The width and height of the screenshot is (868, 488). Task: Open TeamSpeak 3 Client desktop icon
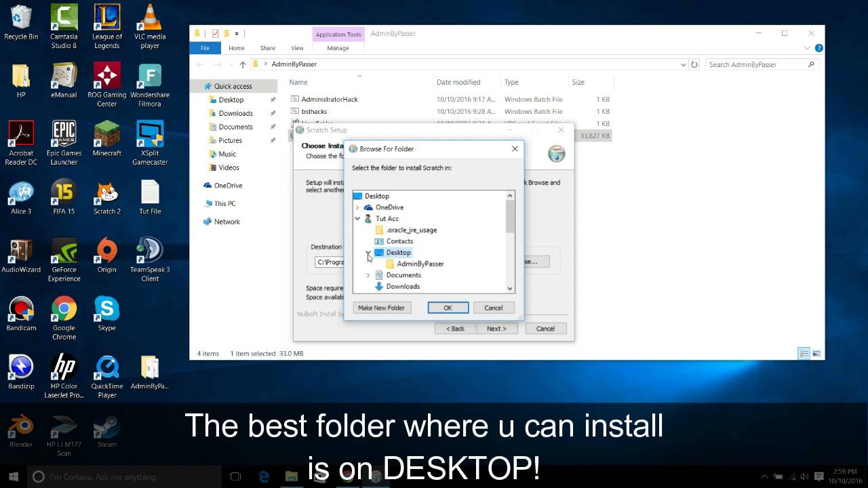pos(150,260)
